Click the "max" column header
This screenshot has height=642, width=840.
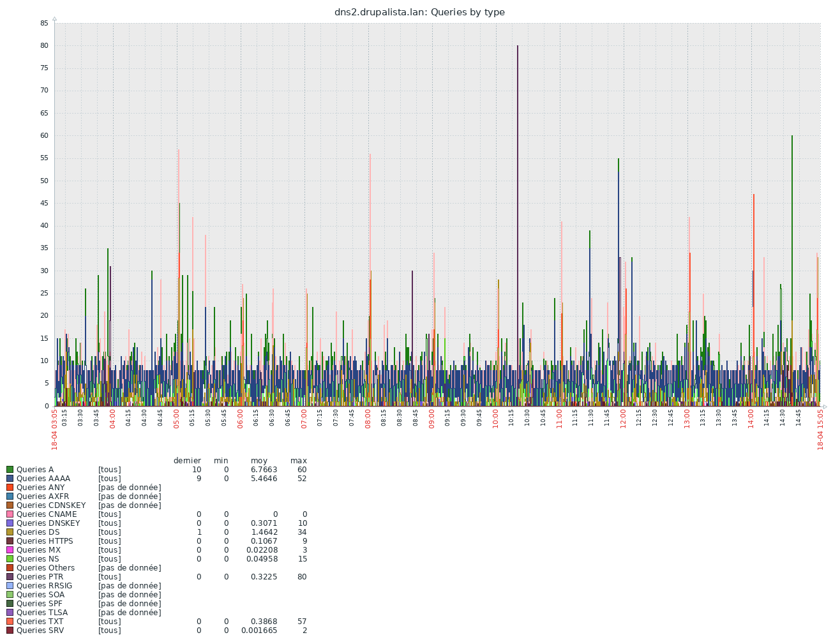tap(298, 461)
